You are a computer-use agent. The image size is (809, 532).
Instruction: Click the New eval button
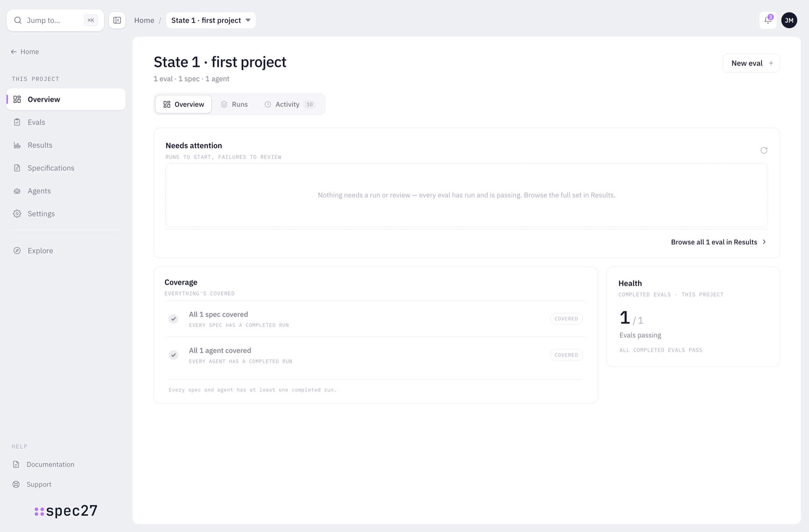tap(751, 63)
